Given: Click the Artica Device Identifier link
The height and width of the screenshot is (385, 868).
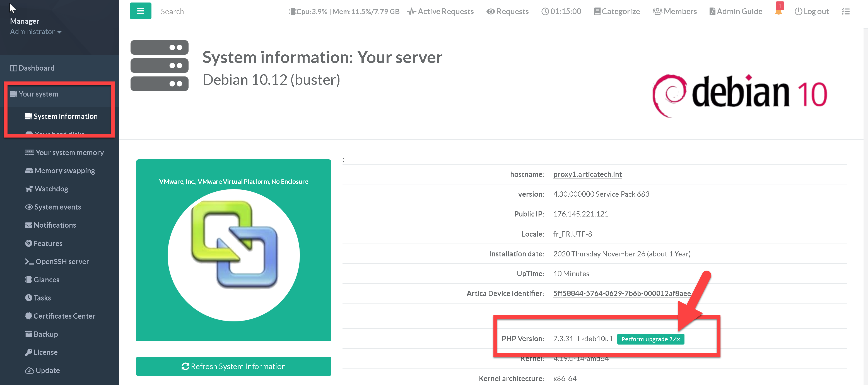Looking at the screenshot, I should (x=622, y=293).
